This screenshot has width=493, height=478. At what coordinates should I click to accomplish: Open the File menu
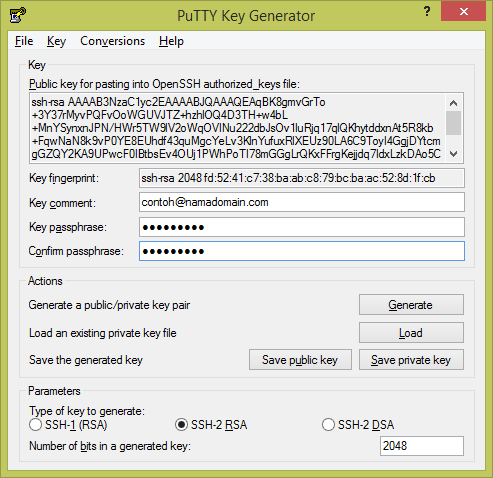click(x=24, y=41)
